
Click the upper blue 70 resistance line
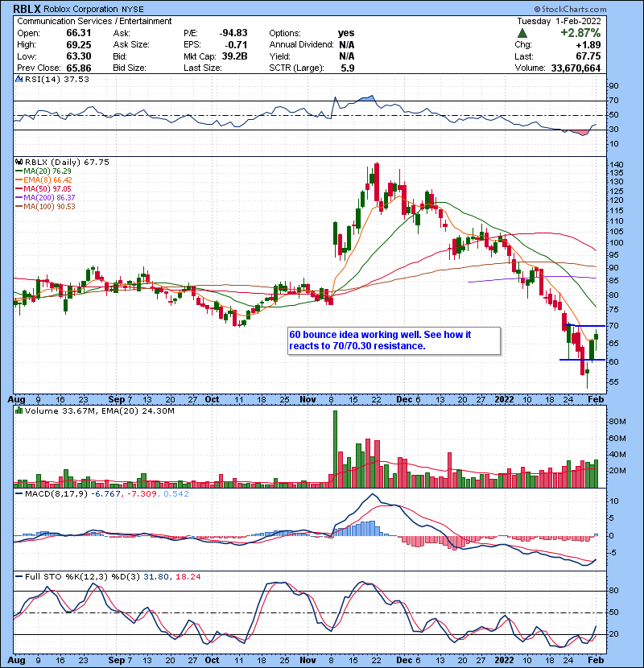pos(584,326)
